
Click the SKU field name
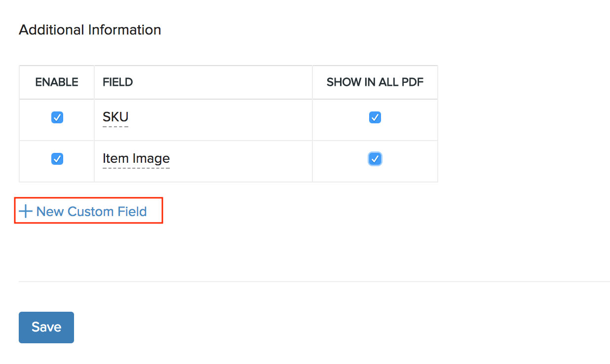tap(115, 117)
